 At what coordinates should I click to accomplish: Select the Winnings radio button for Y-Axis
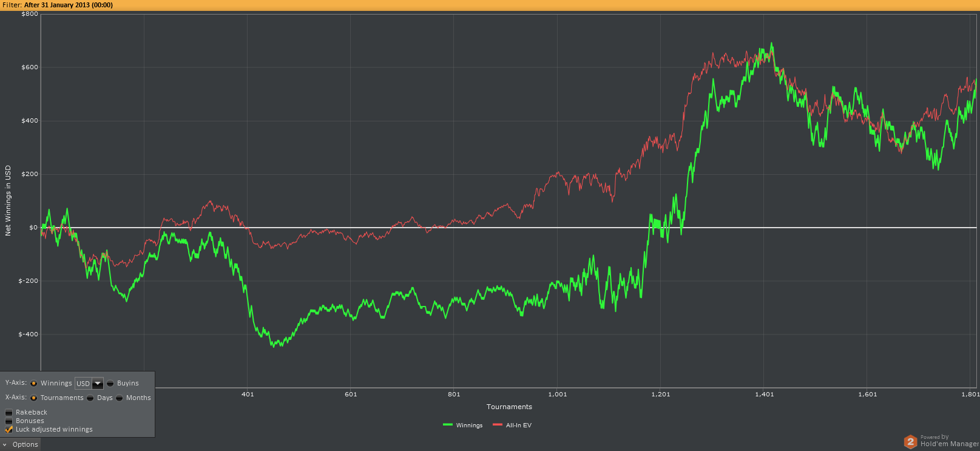34,383
